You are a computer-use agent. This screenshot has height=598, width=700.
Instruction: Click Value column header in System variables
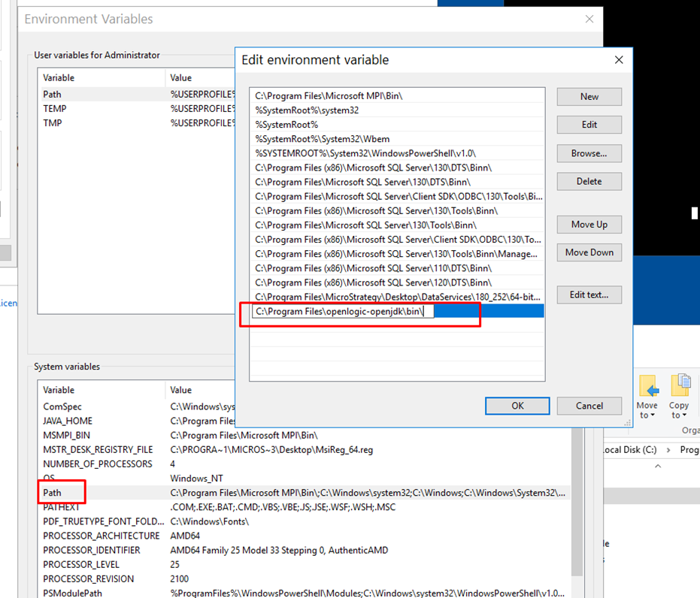pos(200,390)
